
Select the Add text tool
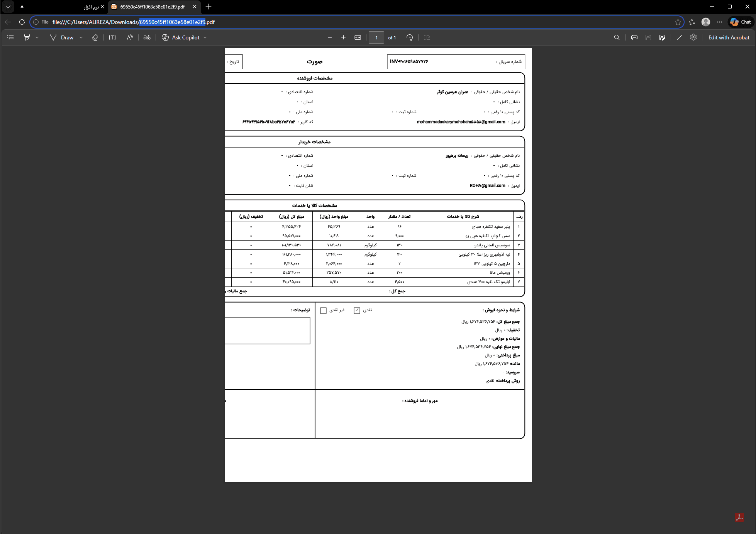coord(112,37)
